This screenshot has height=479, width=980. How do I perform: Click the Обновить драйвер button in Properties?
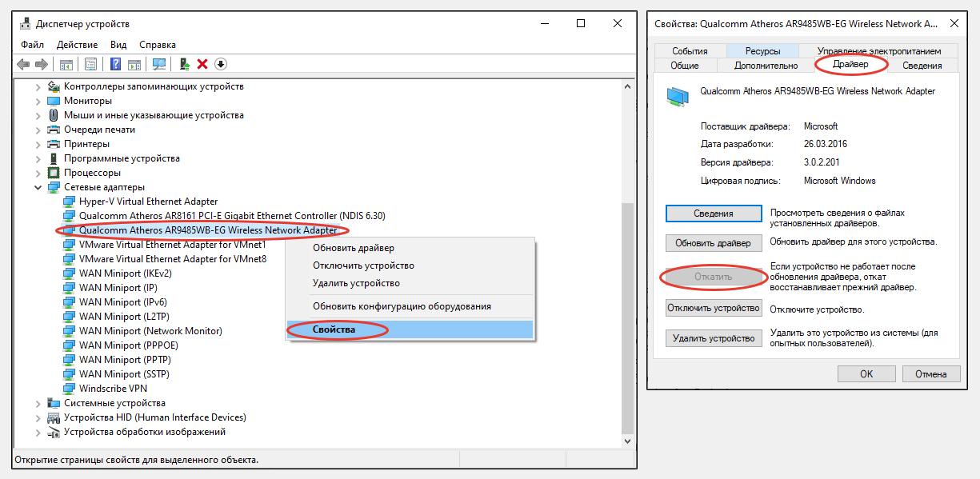(x=714, y=243)
